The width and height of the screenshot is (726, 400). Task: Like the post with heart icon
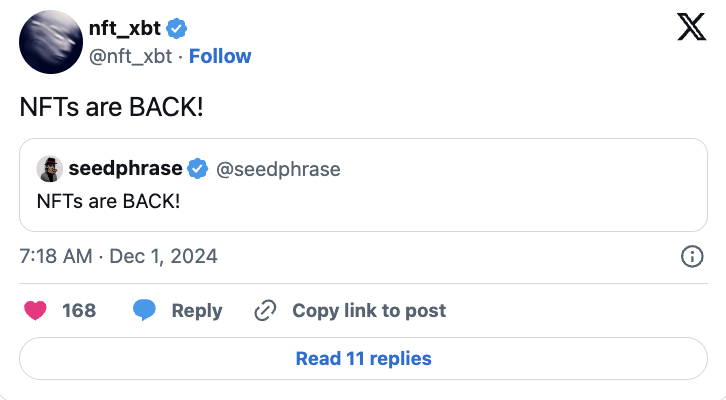(35, 310)
